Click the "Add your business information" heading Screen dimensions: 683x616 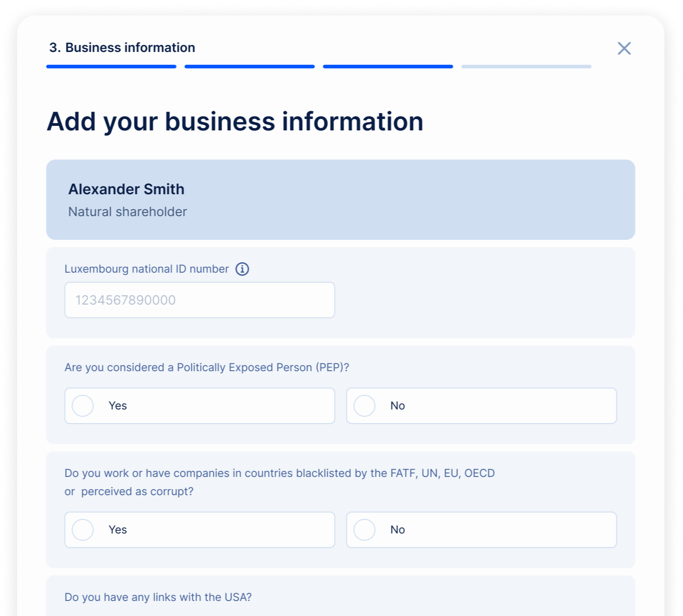[x=235, y=122]
